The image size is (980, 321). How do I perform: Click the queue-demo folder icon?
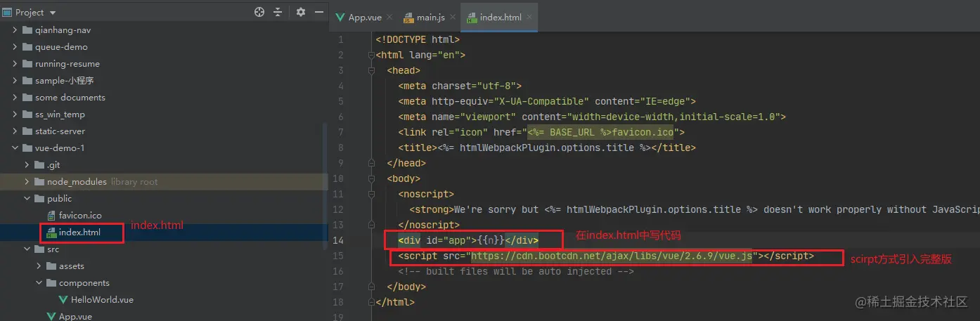27,47
